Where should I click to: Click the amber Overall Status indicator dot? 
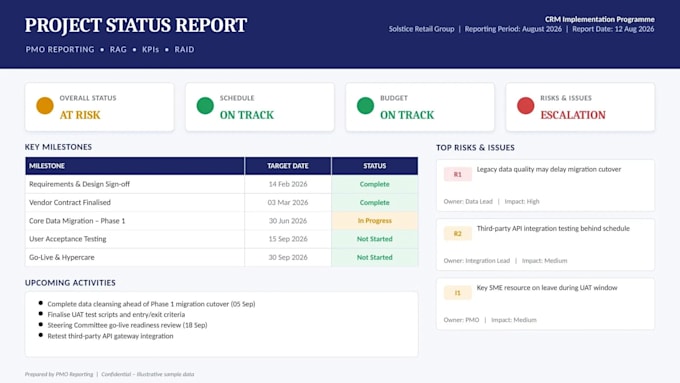click(45, 106)
